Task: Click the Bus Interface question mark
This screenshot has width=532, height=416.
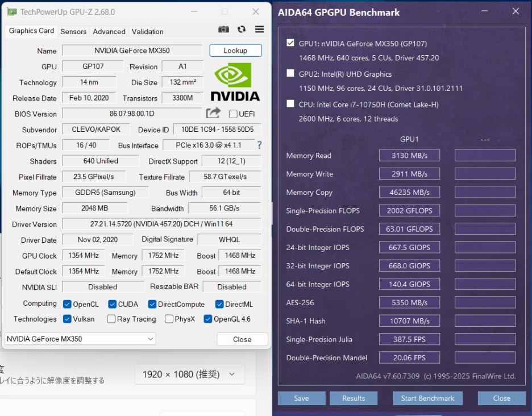Action: (x=260, y=145)
